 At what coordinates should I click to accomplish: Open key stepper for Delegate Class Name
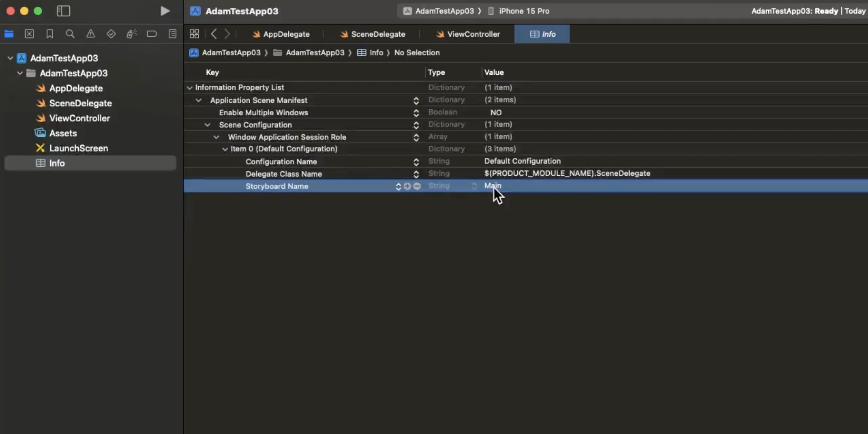416,174
